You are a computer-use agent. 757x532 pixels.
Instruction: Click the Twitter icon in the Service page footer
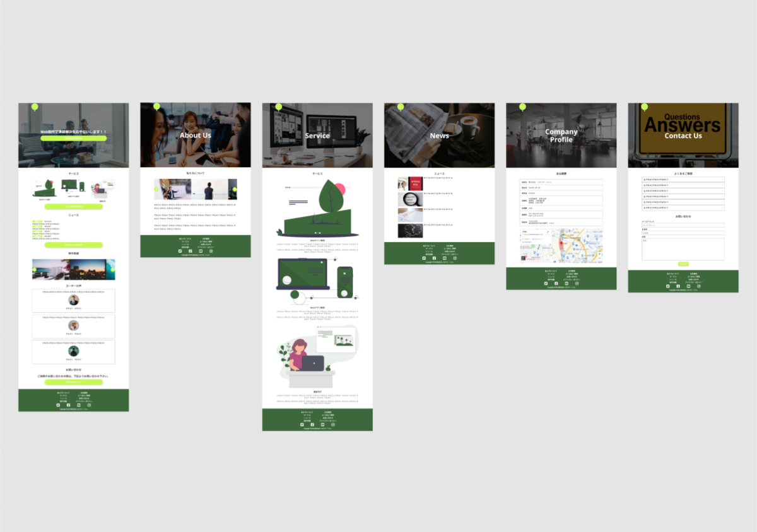(302, 425)
